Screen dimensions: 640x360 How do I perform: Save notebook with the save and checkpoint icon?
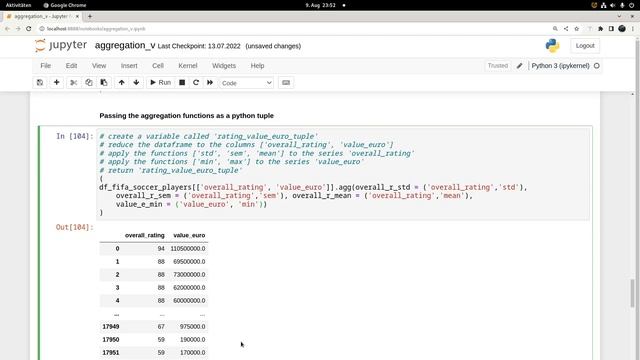(x=40, y=82)
